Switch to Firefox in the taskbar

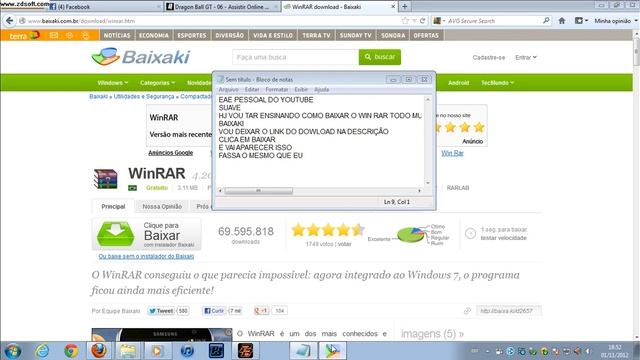tap(99, 351)
